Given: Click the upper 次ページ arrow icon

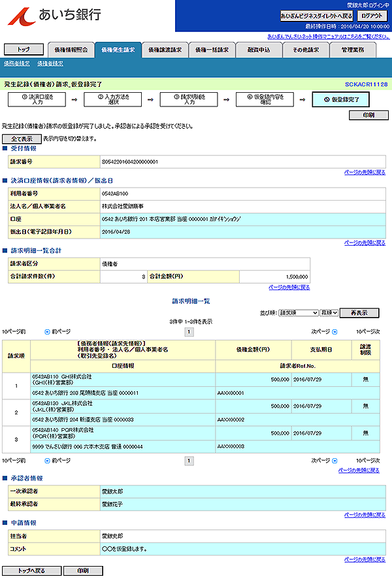Looking at the screenshot, I should (x=335, y=332).
